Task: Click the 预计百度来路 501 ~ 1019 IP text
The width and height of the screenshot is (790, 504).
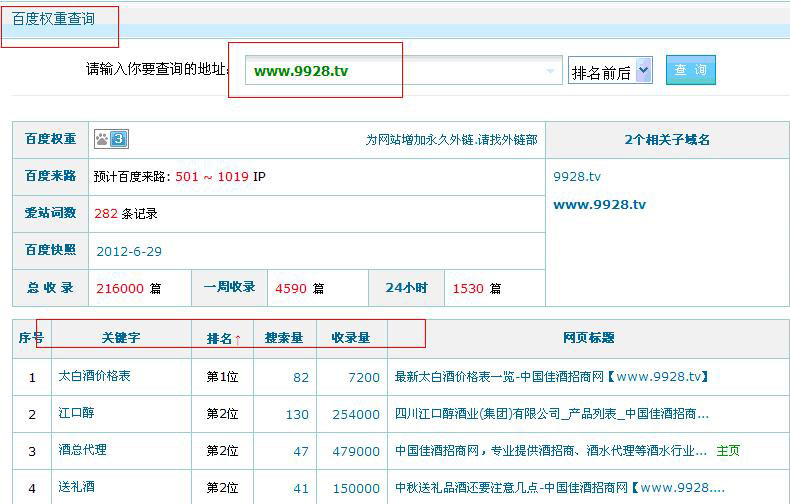Action: click(179, 176)
